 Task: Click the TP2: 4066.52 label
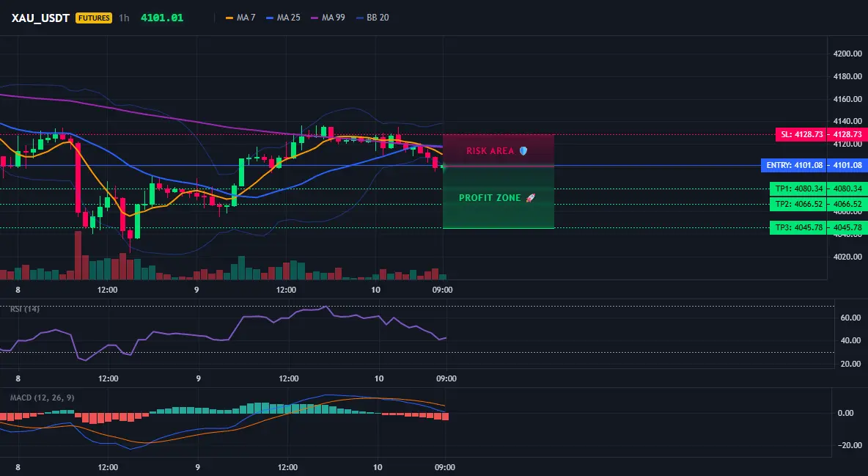point(798,204)
